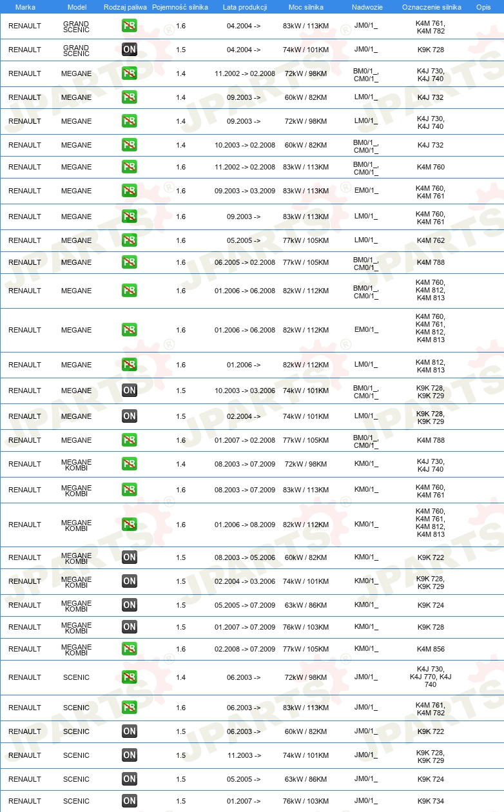Image resolution: width=504 pixels, height=812 pixels.
Task: Click PB icon for Megane 1.6 09.2003->03.2009
Action: pos(129,191)
